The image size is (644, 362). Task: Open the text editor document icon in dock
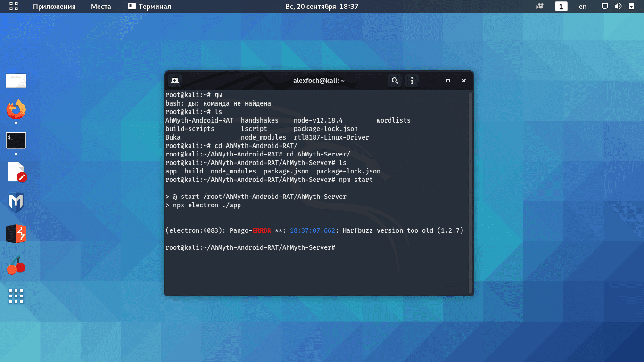(17, 172)
